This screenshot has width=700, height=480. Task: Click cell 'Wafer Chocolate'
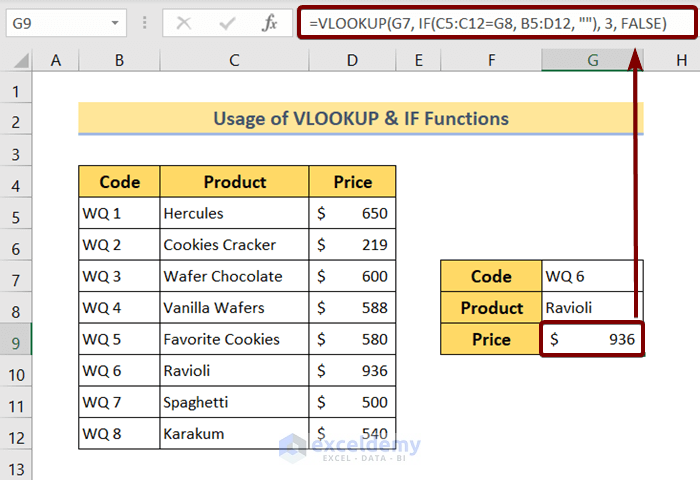click(234, 276)
